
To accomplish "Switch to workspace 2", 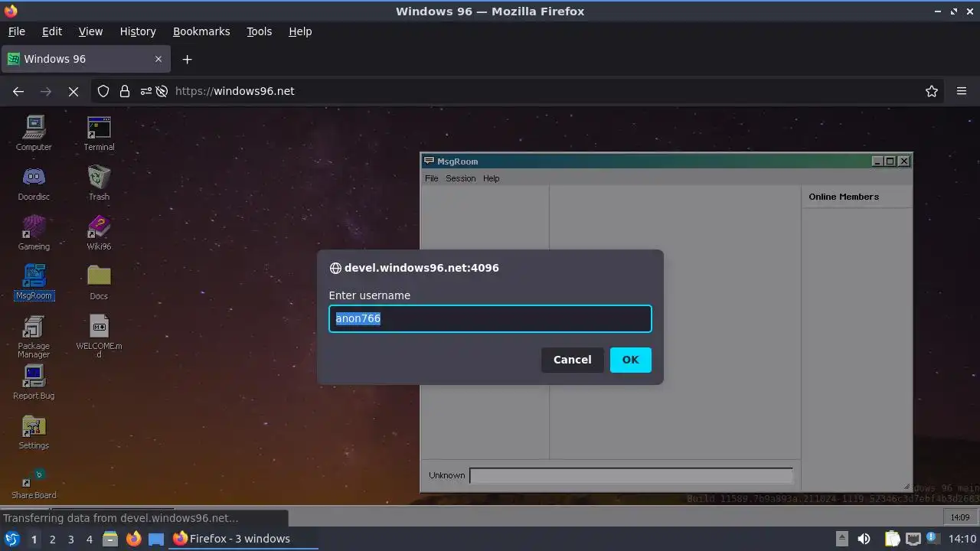I will pos(52,539).
